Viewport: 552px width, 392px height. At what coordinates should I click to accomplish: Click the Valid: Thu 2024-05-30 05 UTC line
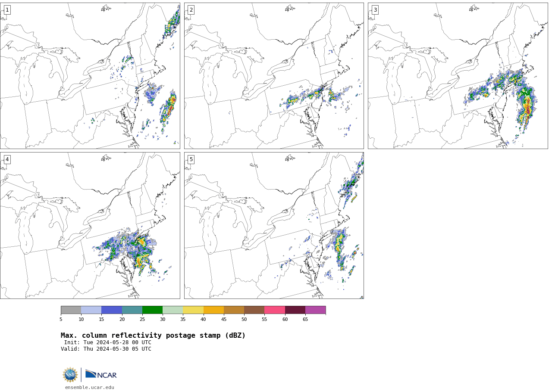coord(106,349)
